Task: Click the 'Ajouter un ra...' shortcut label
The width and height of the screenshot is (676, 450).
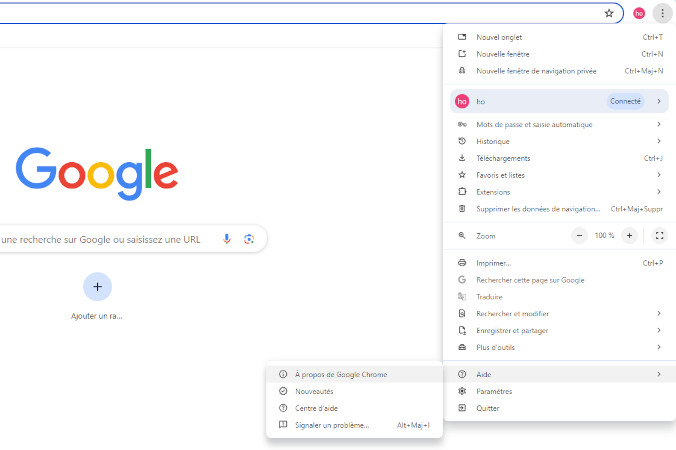Action: click(x=97, y=316)
